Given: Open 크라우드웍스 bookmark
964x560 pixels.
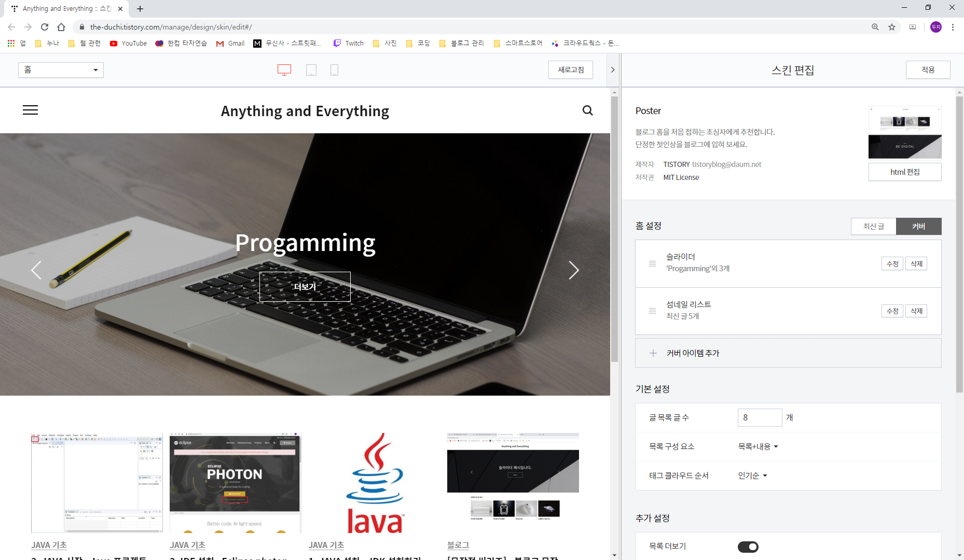Looking at the screenshot, I should click(585, 44).
